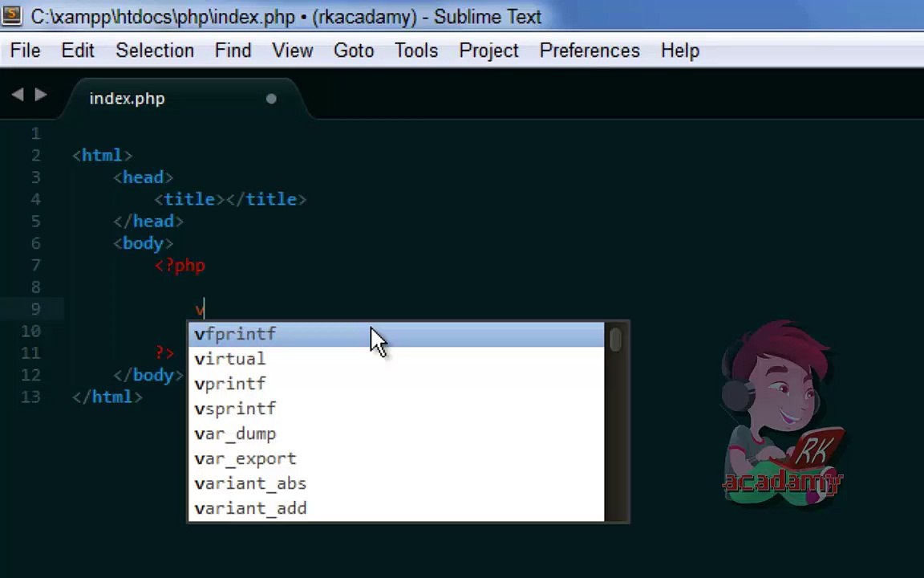Pick vsprintf autocomplete suggestion
Image resolution: width=924 pixels, height=578 pixels.
[396, 409]
